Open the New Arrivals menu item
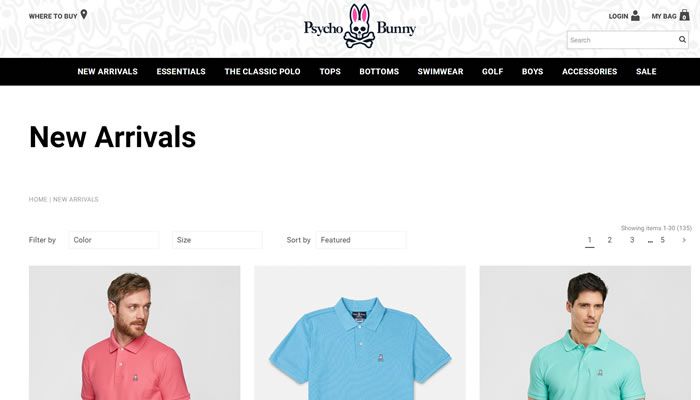 (x=108, y=71)
